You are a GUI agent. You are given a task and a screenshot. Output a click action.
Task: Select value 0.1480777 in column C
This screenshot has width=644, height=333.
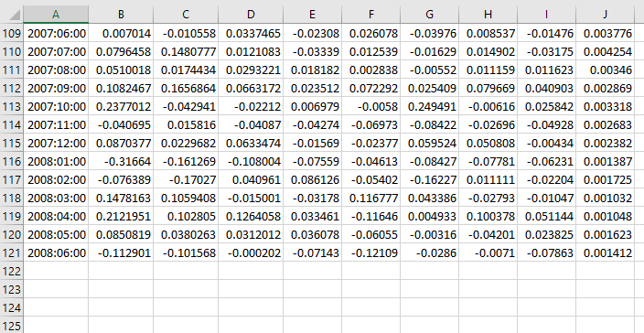coord(186,52)
